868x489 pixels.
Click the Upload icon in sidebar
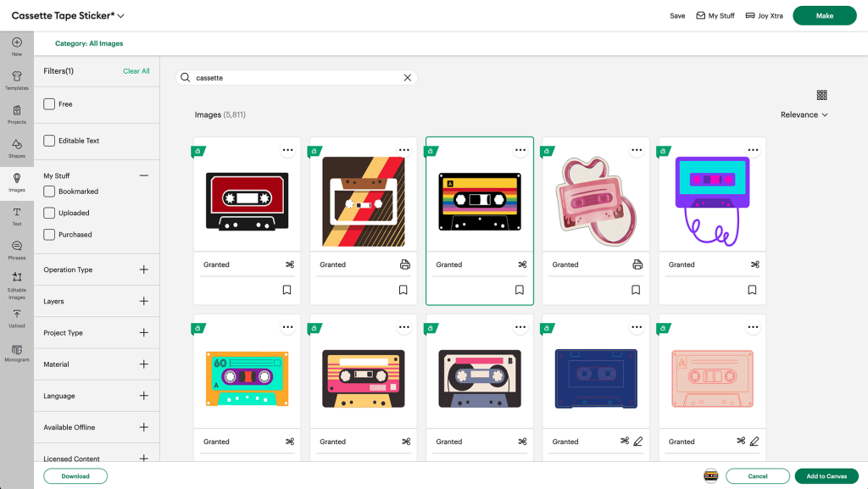click(x=17, y=318)
